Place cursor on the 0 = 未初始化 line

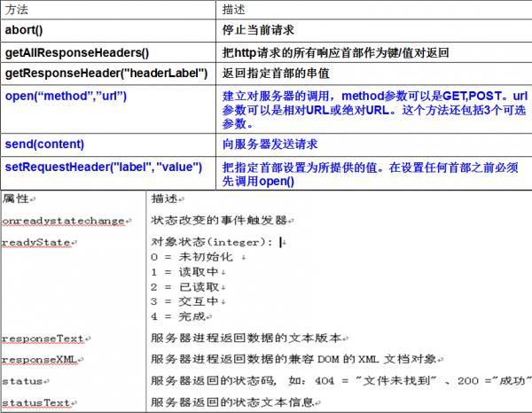[x=195, y=257]
